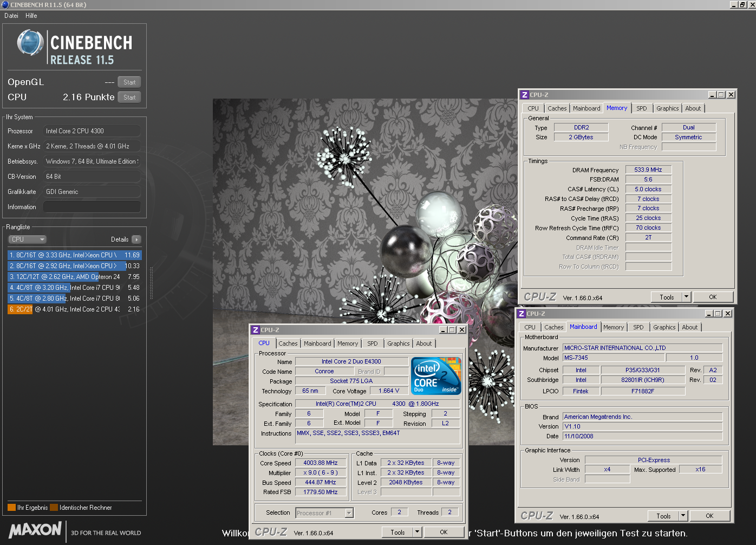Screen dimensions: 756x545
Task: Click the panel splitter handle beside Rangliste
Action: (x=152, y=283)
